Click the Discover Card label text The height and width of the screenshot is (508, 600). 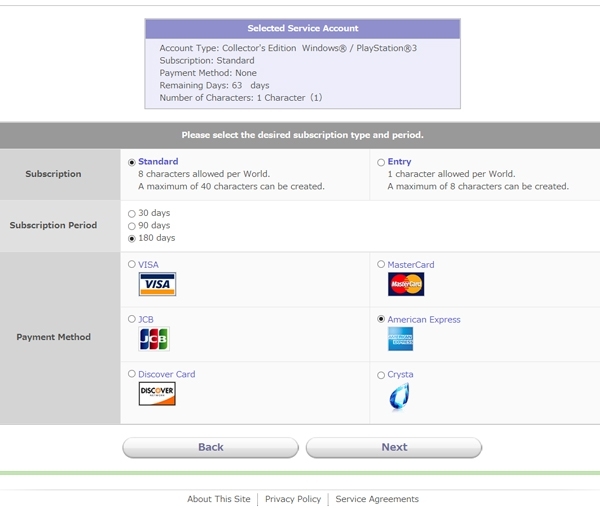[x=166, y=374]
